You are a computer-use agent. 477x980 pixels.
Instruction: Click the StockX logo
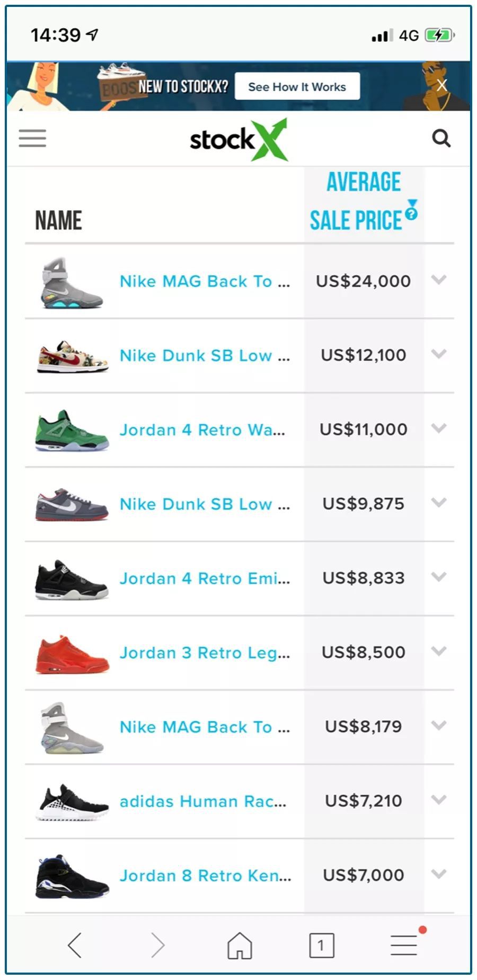[x=238, y=139]
